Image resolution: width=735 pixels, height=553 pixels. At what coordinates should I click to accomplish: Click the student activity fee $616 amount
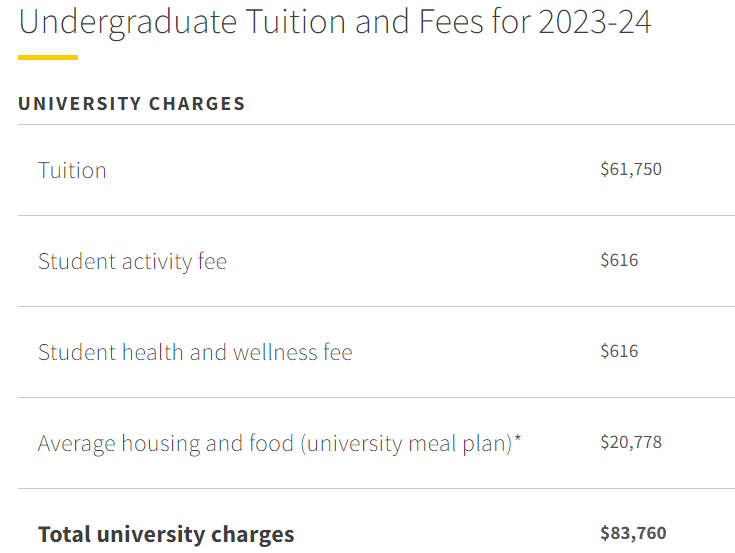coord(619,260)
